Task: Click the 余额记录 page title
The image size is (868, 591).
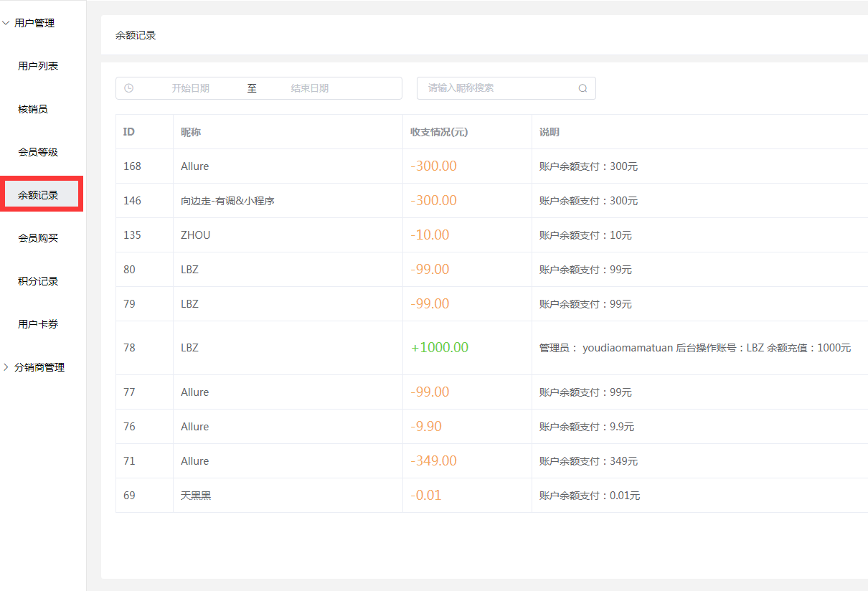Action: [136, 35]
